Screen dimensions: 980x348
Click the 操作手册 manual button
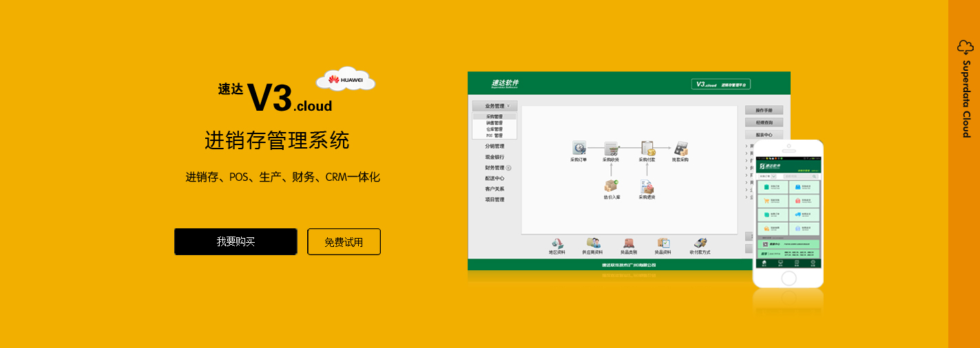pyautogui.click(x=764, y=110)
